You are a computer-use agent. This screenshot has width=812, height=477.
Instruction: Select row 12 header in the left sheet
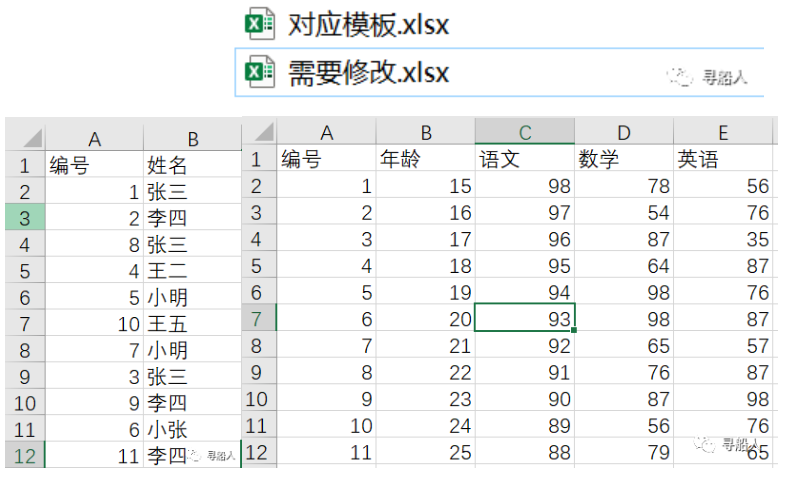tap(25, 455)
